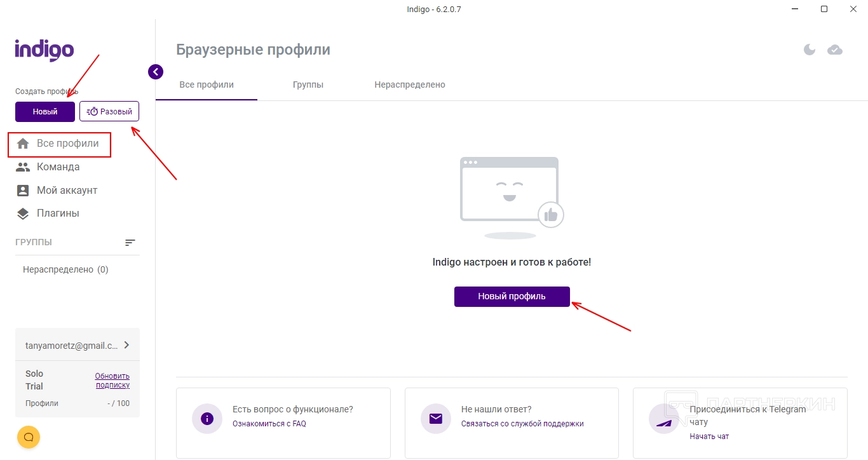Open the Нераспределено tab
The image size is (868, 460).
pos(410,85)
